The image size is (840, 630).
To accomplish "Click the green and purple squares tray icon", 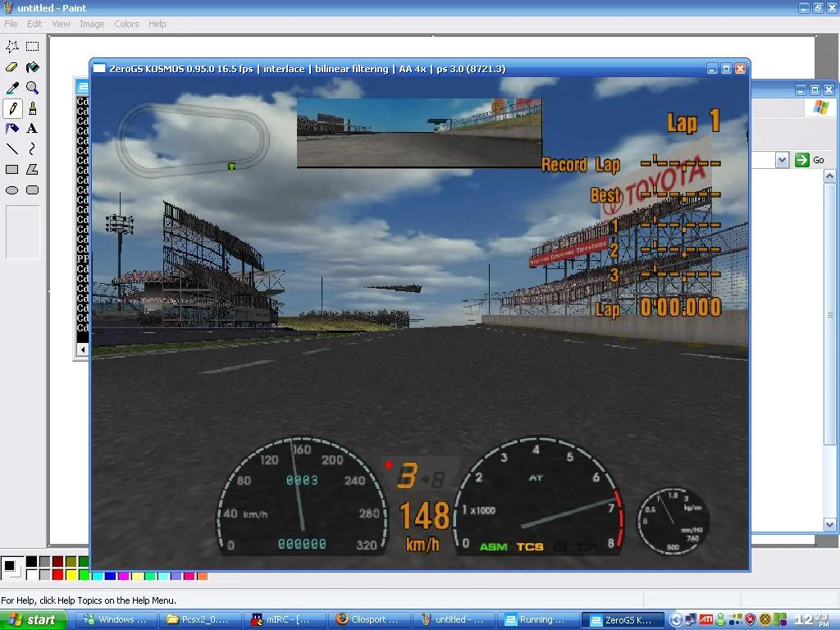I will coord(779,620).
